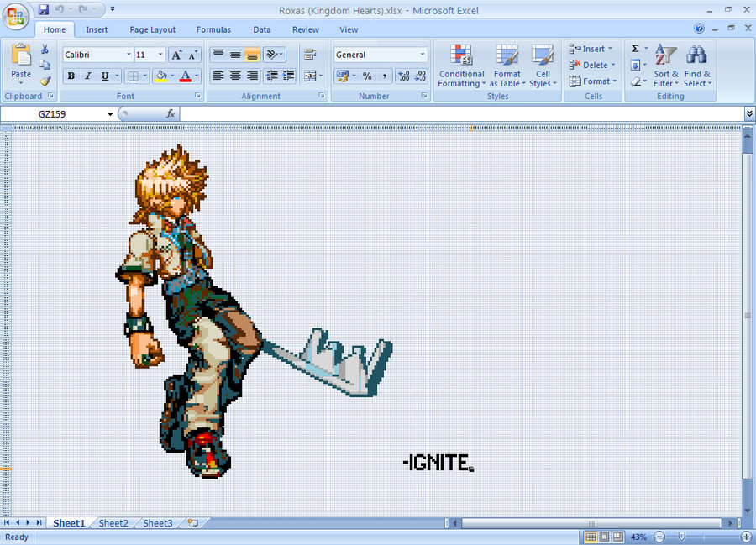Open the Conditional Formatting menu
Screen dimensions: 756x545
pos(461,67)
